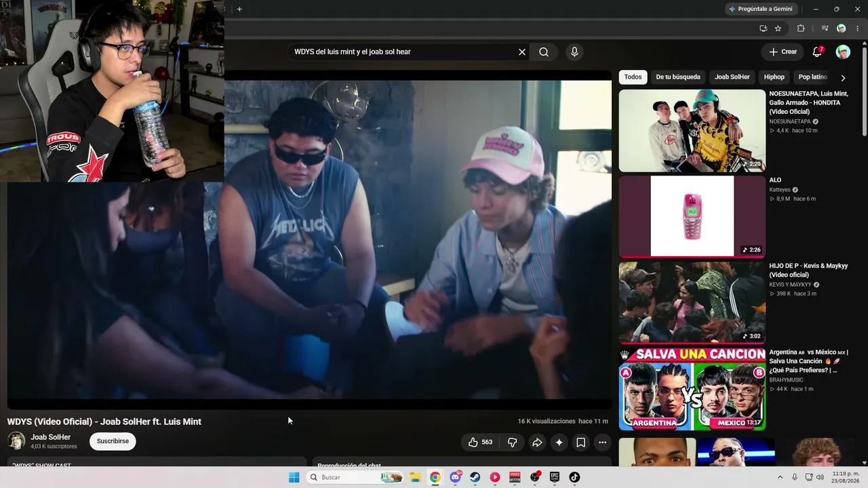This screenshot has height=488, width=868.
Task: Click the 16 K visualizaciones text
Action: pyautogui.click(x=547, y=422)
